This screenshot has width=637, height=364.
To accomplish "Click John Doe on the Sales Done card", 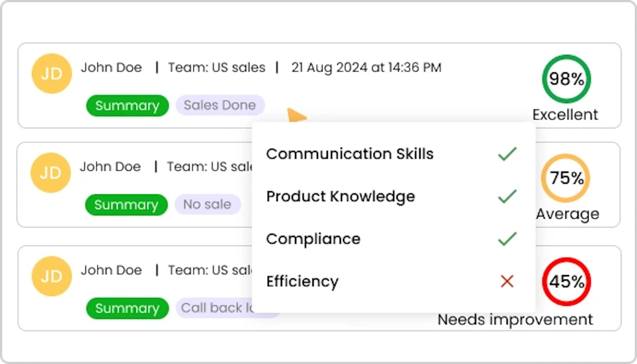I will 111,67.
